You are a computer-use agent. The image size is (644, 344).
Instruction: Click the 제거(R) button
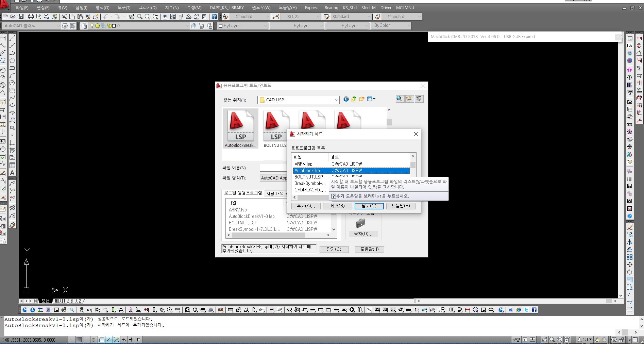pos(338,206)
